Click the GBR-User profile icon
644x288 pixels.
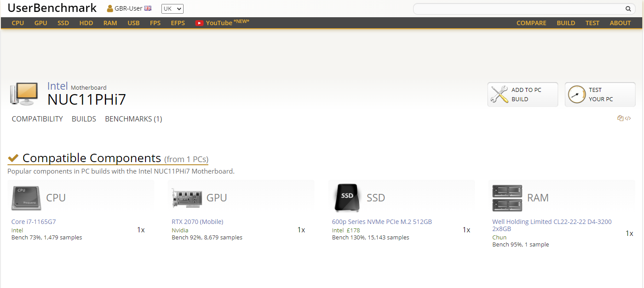pos(110,8)
